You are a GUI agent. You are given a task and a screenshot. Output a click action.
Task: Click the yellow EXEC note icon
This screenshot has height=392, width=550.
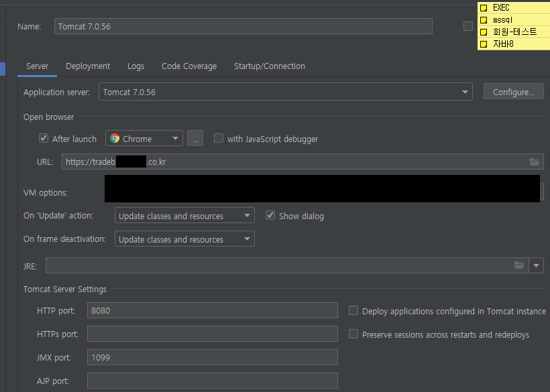[x=484, y=8]
